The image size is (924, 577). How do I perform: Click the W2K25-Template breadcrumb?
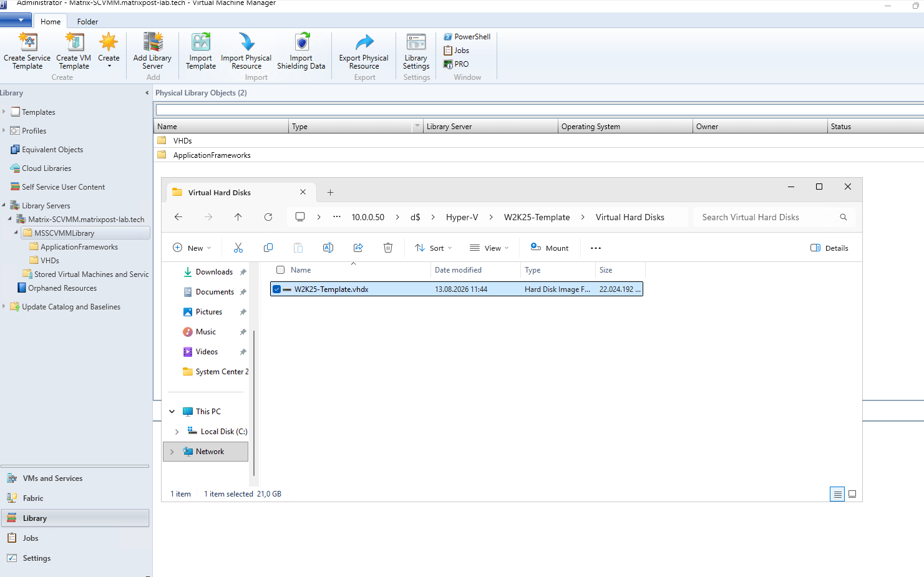tap(537, 217)
